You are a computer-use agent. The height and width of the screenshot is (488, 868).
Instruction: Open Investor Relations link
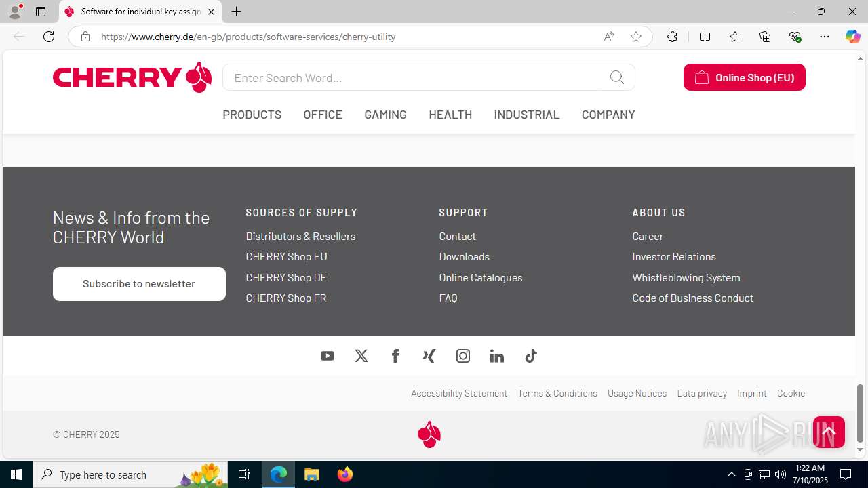pyautogui.click(x=674, y=256)
